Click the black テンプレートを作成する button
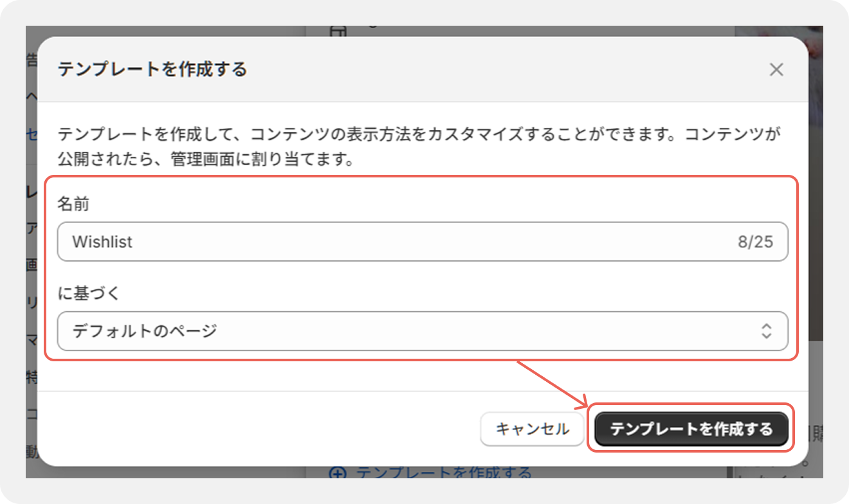The width and height of the screenshot is (849, 504). [x=691, y=429]
